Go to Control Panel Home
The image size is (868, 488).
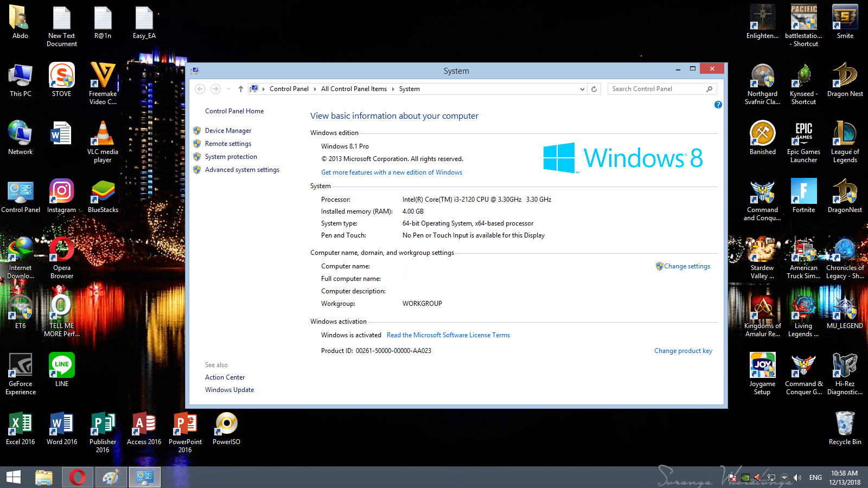pyautogui.click(x=234, y=111)
